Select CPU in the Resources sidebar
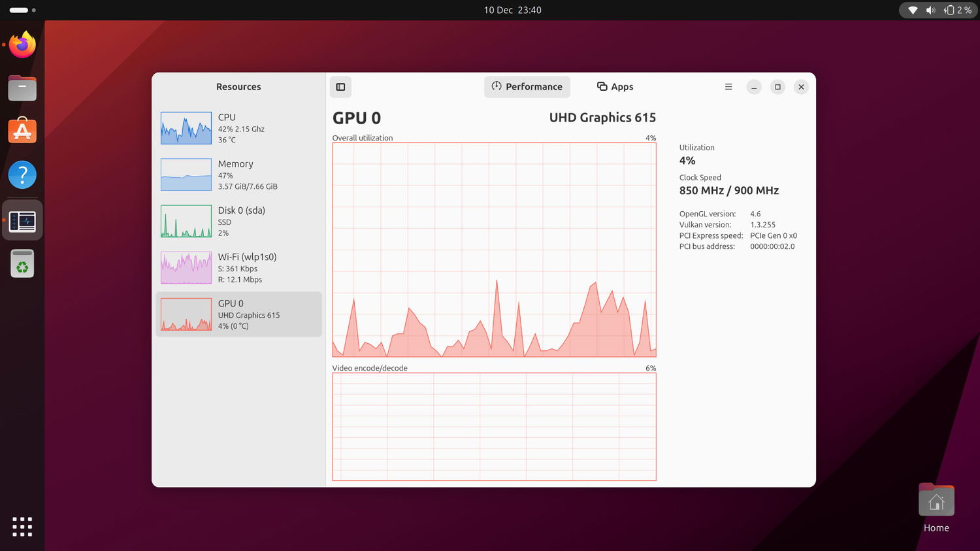 click(x=238, y=128)
